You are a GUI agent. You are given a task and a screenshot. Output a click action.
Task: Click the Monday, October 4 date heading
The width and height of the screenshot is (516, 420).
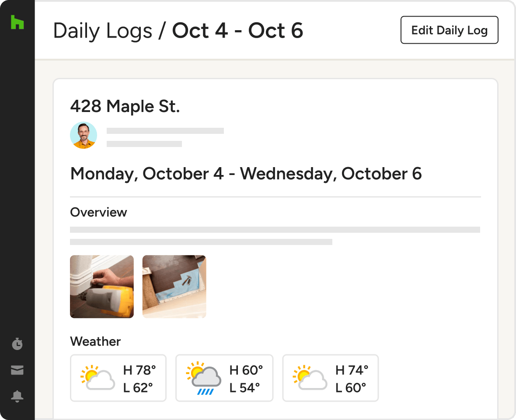tap(246, 174)
